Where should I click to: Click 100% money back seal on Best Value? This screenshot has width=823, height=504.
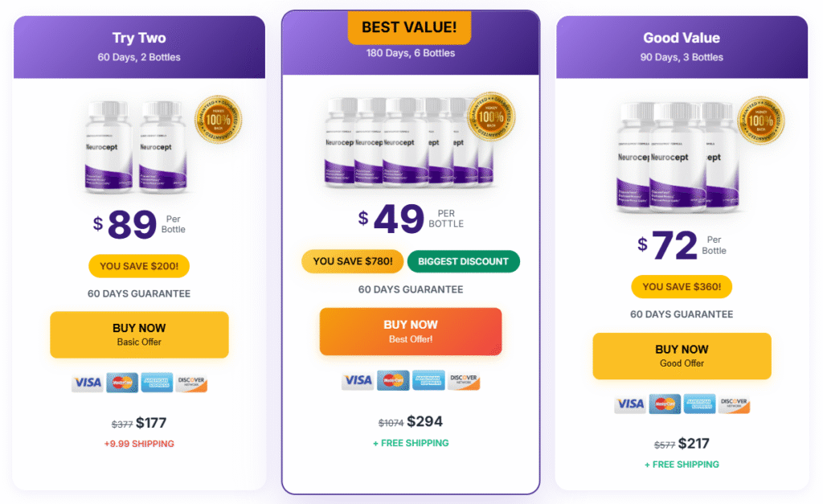(x=491, y=116)
